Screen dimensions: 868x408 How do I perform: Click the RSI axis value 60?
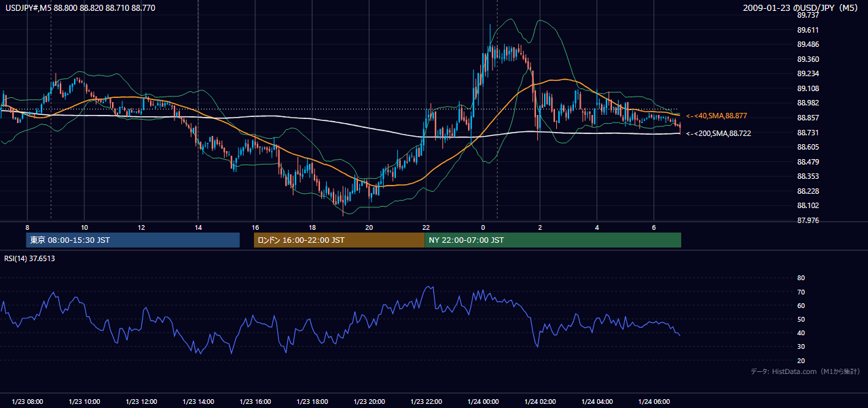[x=801, y=305]
